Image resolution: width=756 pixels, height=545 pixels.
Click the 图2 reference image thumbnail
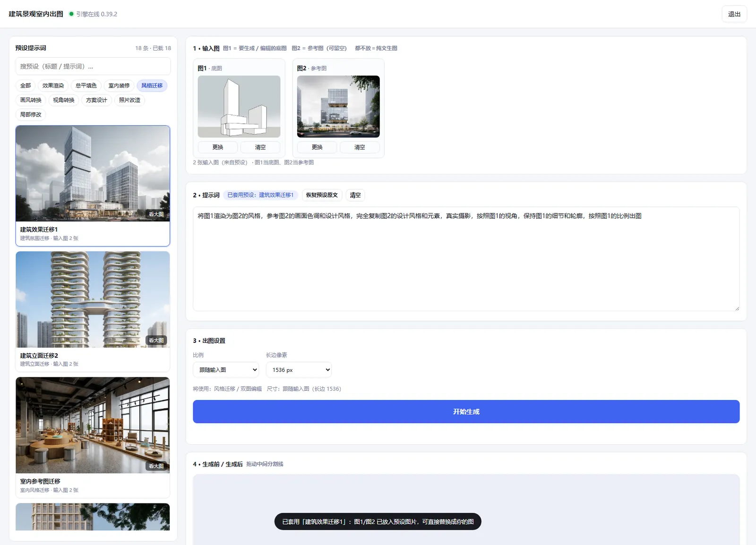point(338,107)
